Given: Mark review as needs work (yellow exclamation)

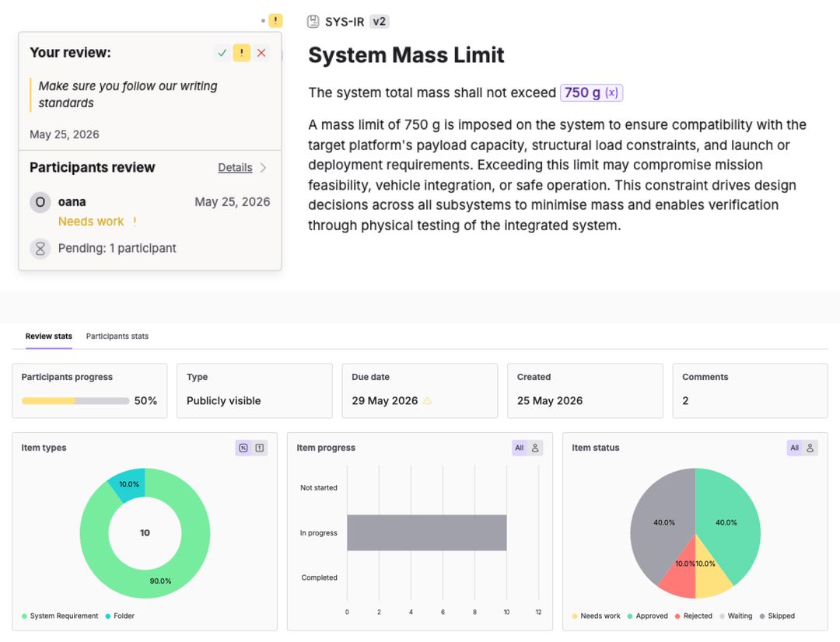Looking at the screenshot, I should click(242, 53).
